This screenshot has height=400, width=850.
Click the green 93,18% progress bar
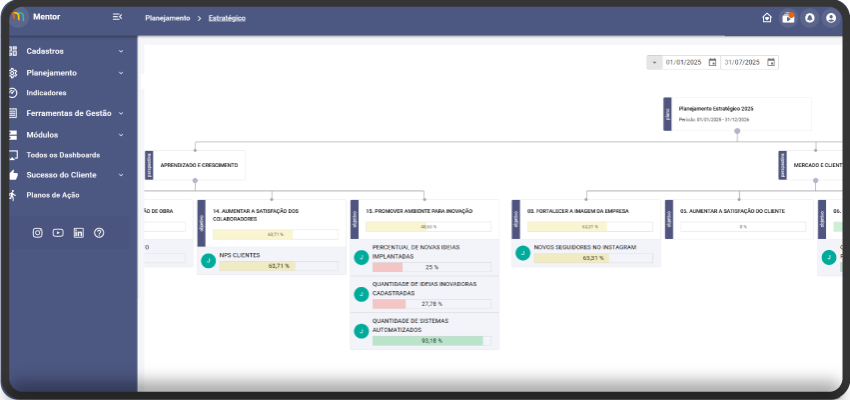click(427, 341)
